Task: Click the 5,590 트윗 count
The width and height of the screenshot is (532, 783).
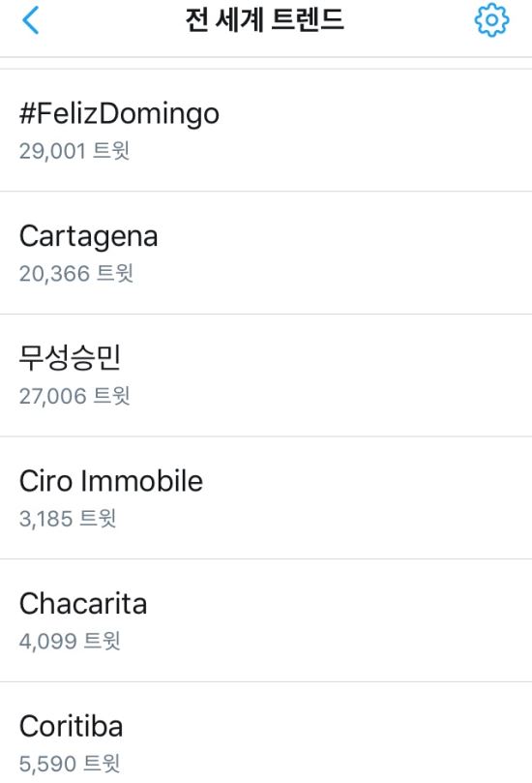Action: point(70,764)
